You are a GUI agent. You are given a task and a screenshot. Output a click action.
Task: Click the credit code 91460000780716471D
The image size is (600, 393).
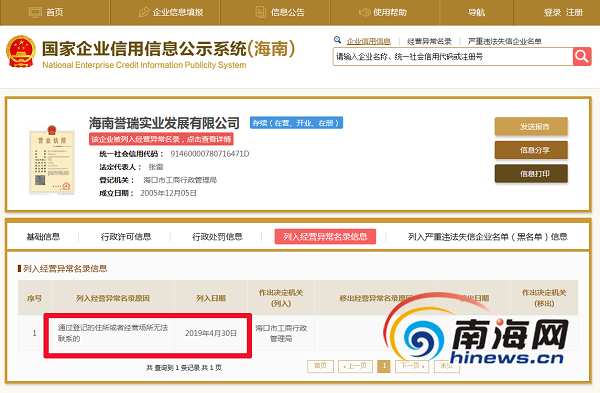click(x=210, y=154)
